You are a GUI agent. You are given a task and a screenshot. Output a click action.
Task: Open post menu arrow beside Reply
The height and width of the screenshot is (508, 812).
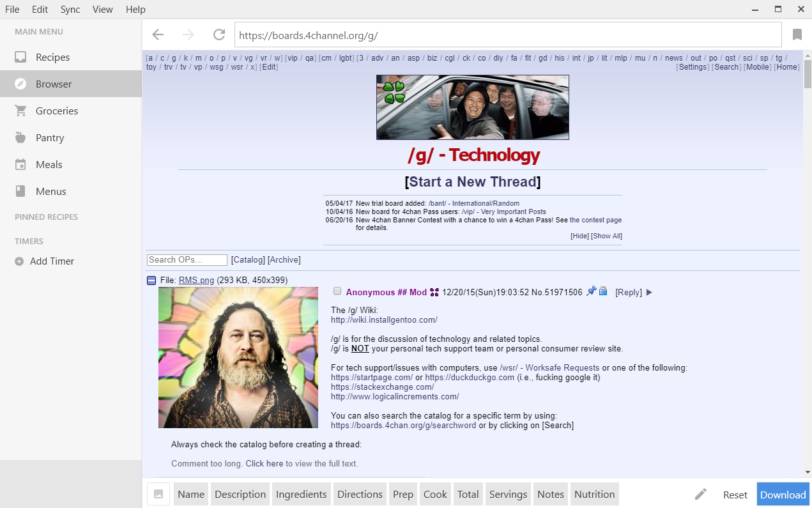[649, 293]
